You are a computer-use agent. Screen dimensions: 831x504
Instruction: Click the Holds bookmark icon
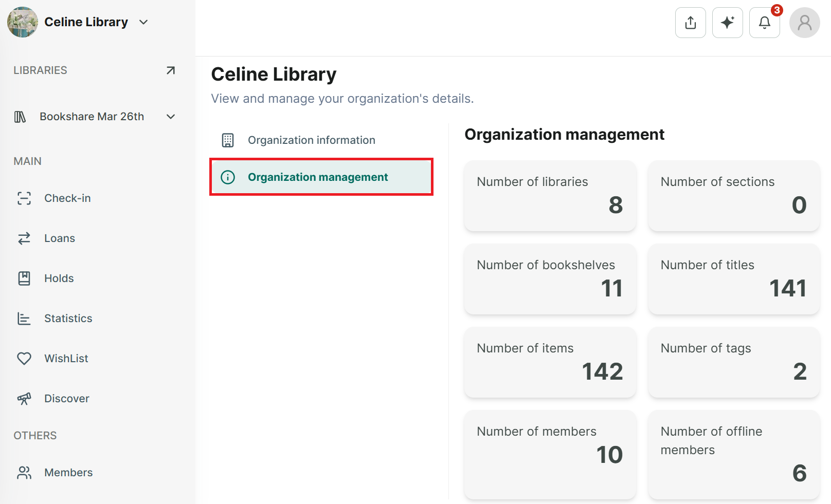pyautogui.click(x=24, y=278)
